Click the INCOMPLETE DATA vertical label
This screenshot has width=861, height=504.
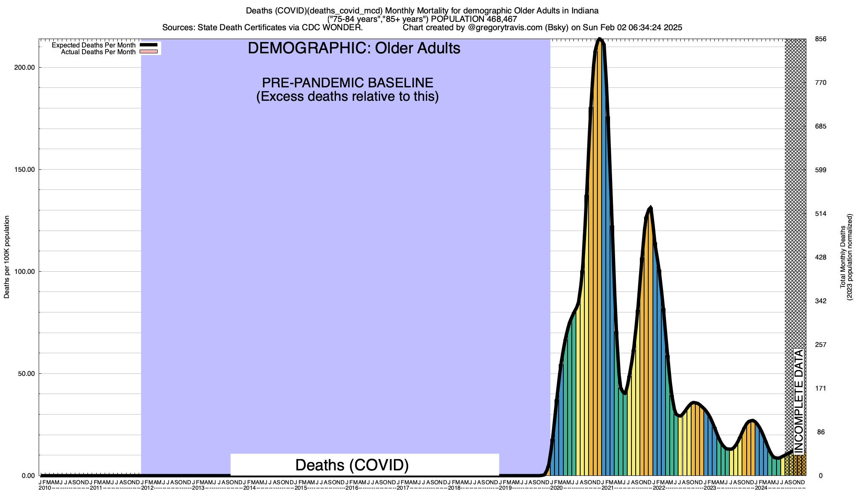coord(799,401)
